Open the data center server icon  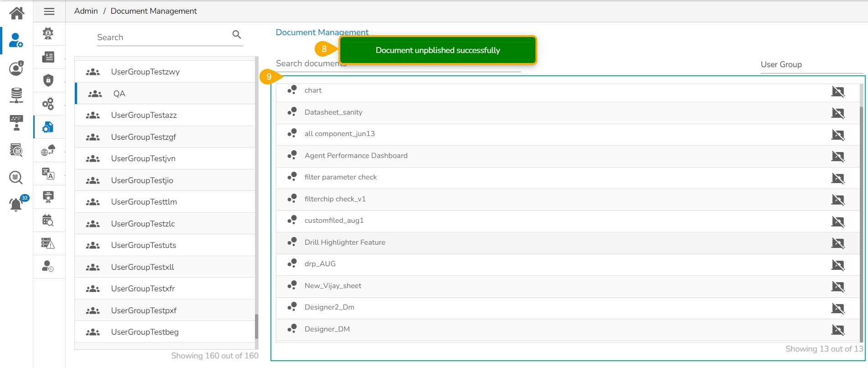click(x=16, y=95)
